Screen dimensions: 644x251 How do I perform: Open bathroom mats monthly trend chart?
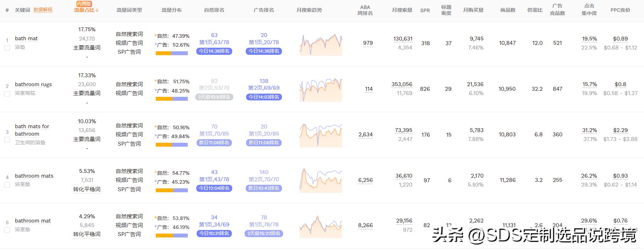pyautogui.click(x=321, y=181)
